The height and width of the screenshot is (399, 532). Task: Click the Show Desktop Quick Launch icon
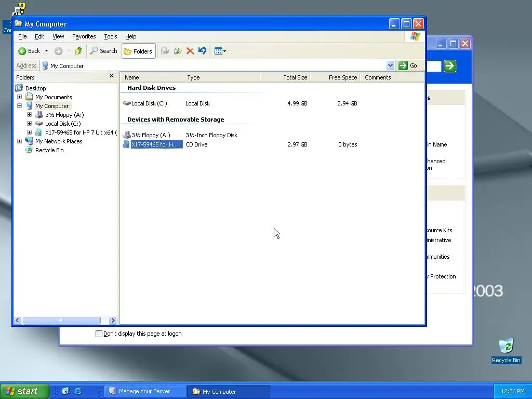point(65,391)
